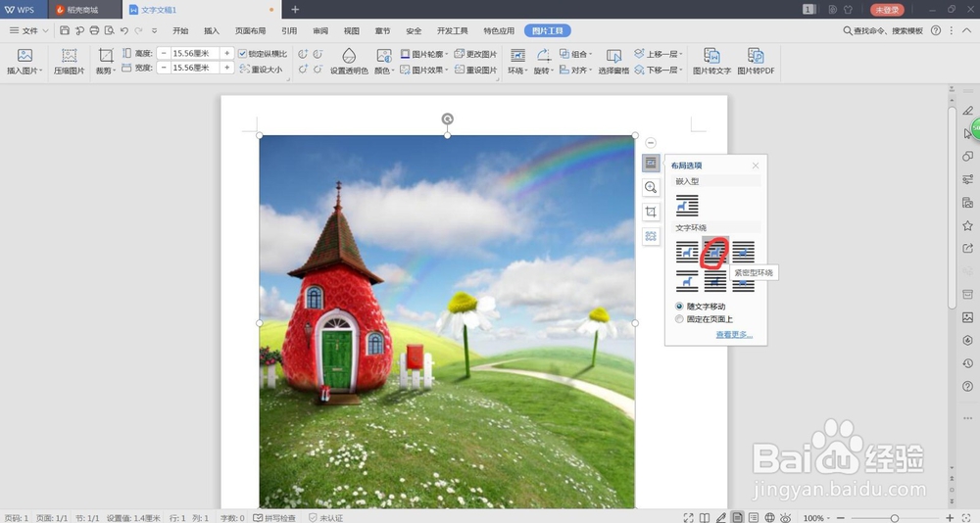This screenshot has height=523, width=980.
Task: Expand the 插入图片 dropdown
Action: coord(25,71)
